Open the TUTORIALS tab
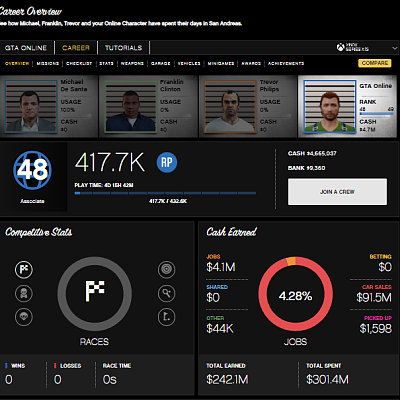This screenshot has width=400, height=400. click(x=123, y=48)
